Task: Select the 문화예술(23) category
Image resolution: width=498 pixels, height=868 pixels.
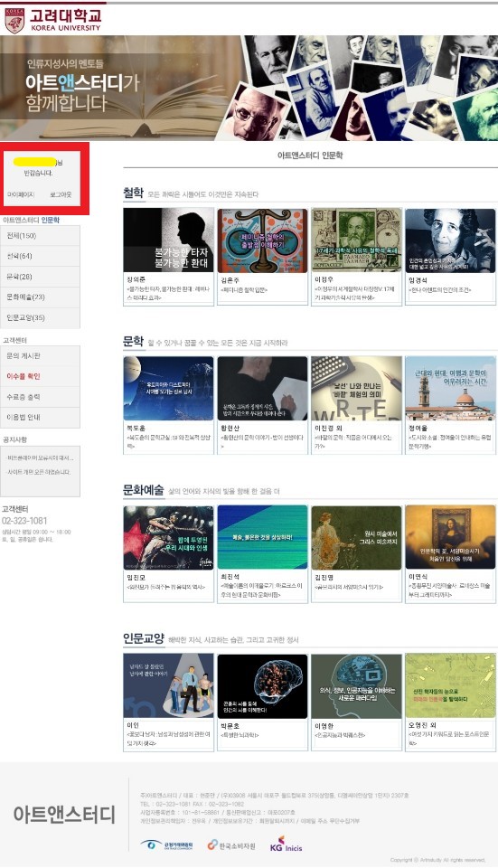Action: (41, 297)
